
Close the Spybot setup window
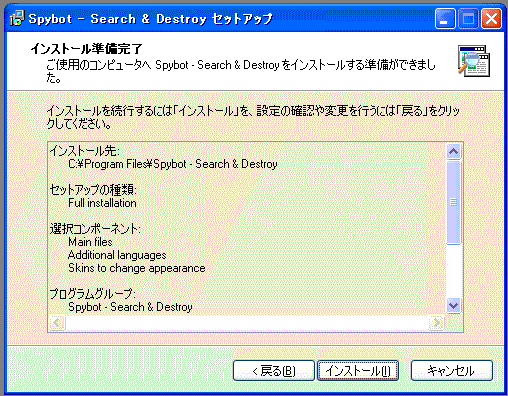click(x=492, y=19)
